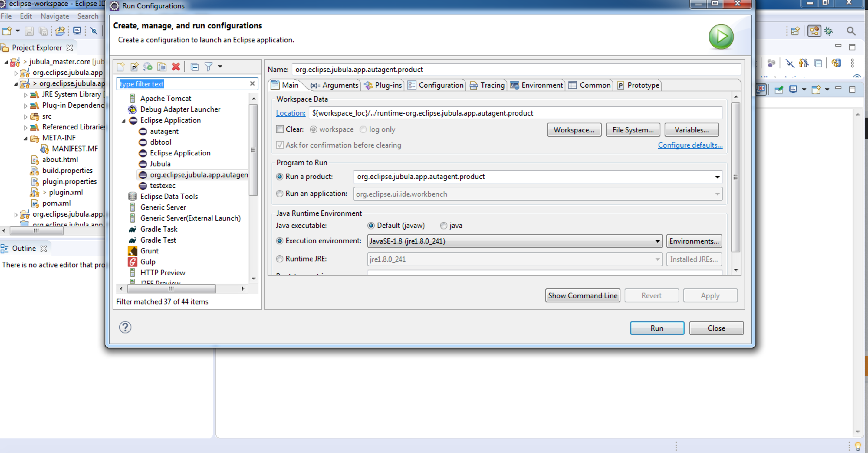Screen dimensions: 868x453
Task: Open filter view menu dropdown arrow
Action: pos(220,67)
